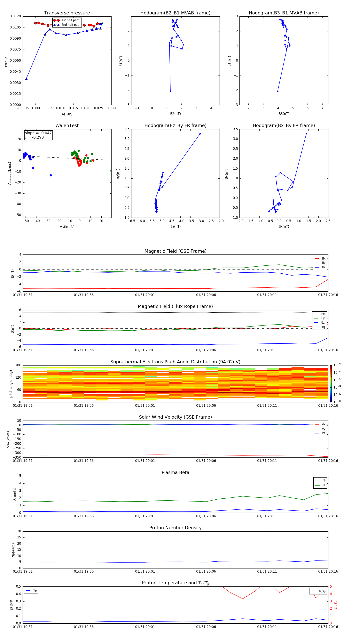The width and height of the screenshot is (351, 644).
Task: Click the '|B|' legend entry
Action: click(x=320, y=327)
